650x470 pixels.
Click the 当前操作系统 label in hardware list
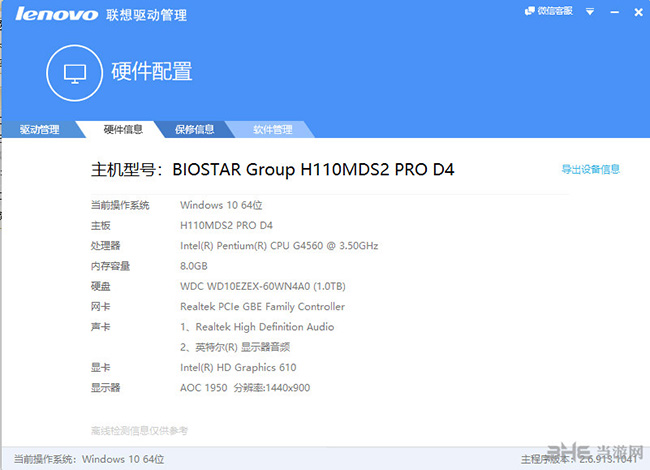coord(120,205)
